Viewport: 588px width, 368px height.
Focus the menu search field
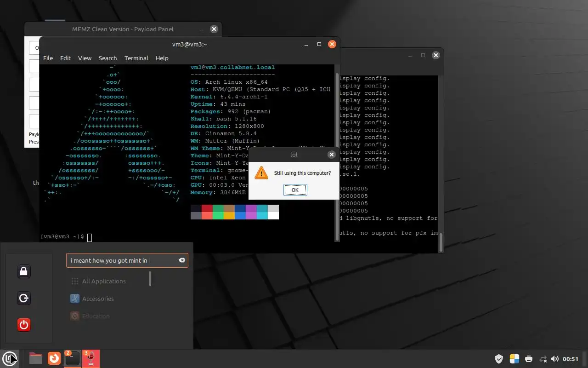pos(127,260)
